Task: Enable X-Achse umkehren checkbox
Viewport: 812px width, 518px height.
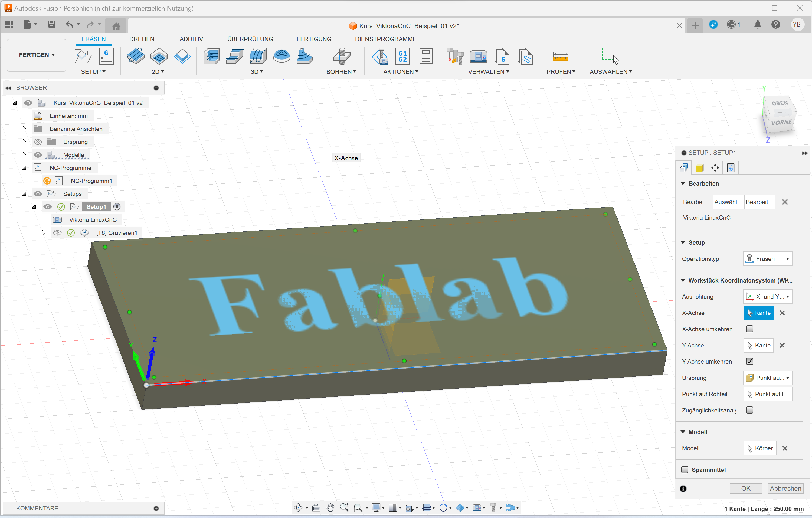Action: coord(750,329)
